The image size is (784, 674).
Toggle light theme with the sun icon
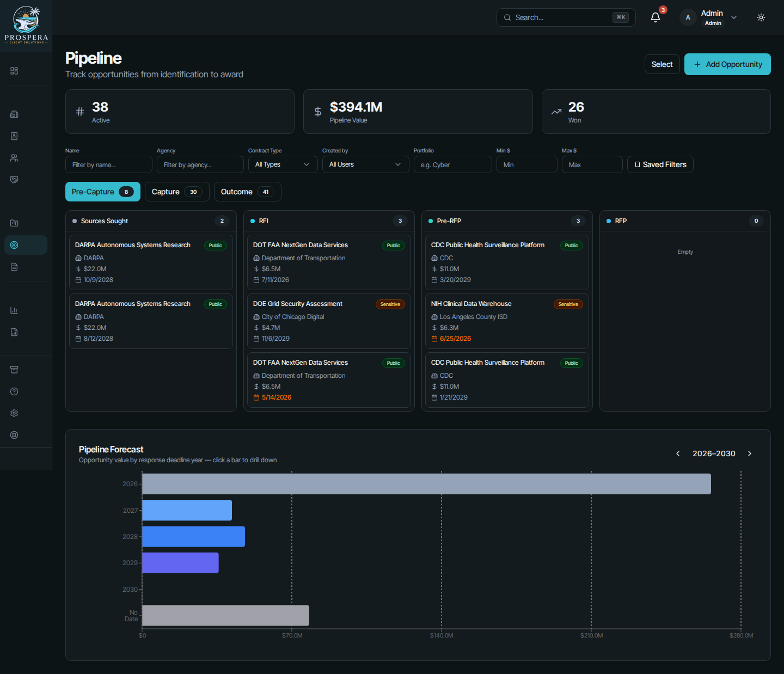(x=761, y=17)
